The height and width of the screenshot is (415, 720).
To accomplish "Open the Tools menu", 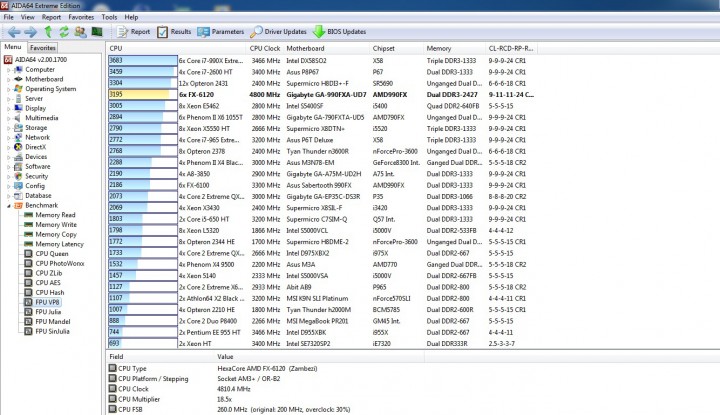I will click(109, 17).
